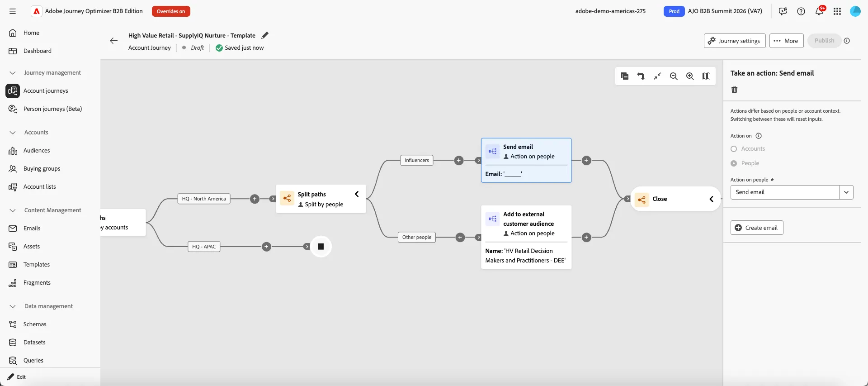Open Journey settings
Viewport: 868px width, 386px height.
coord(735,41)
